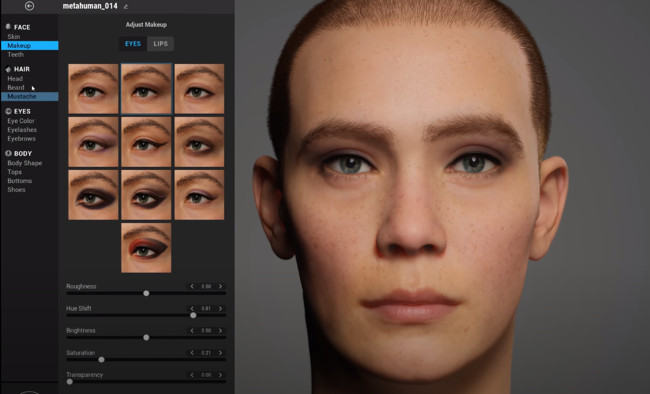Switch to the LIPS makeup tab
The width and height of the screenshot is (650, 394).
click(160, 44)
